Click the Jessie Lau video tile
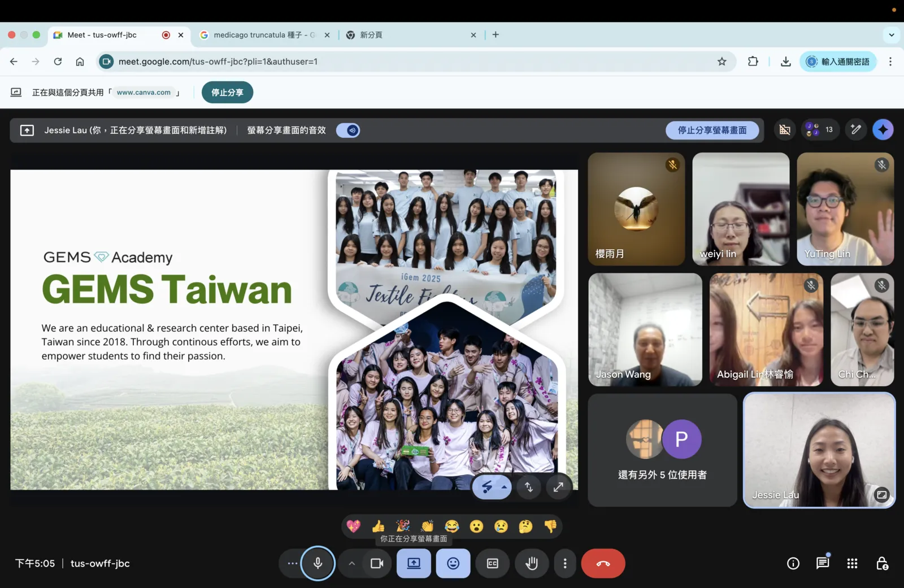 [819, 450]
